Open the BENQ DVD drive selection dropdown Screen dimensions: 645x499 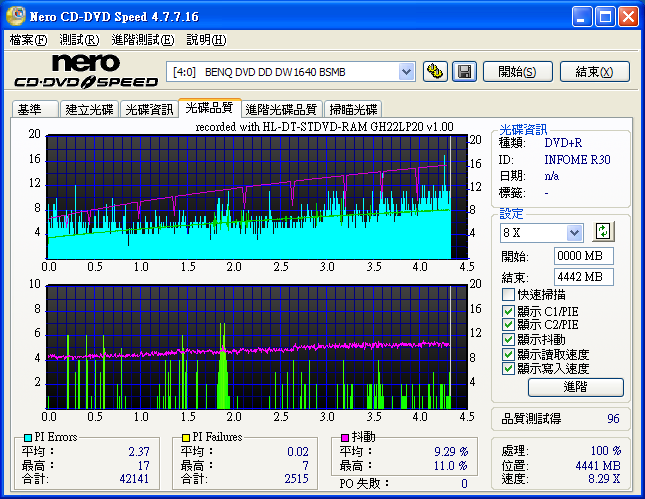pos(406,71)
